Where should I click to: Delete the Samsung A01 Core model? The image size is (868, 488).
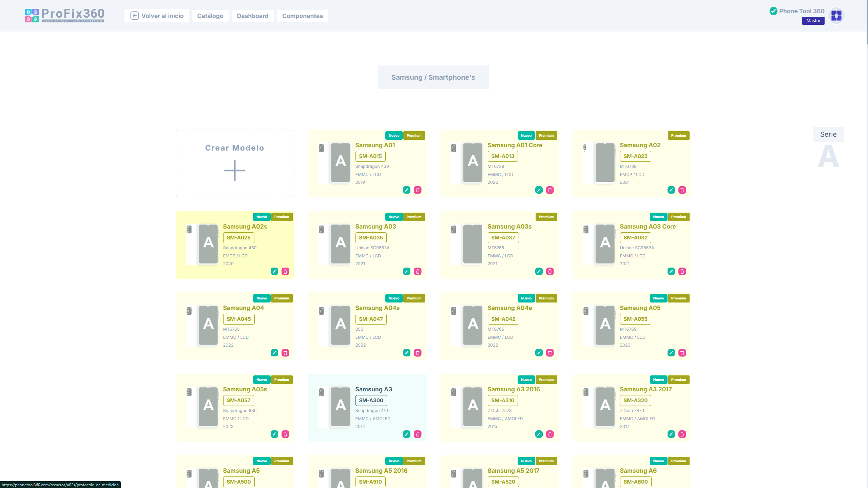tap(550, 190)
